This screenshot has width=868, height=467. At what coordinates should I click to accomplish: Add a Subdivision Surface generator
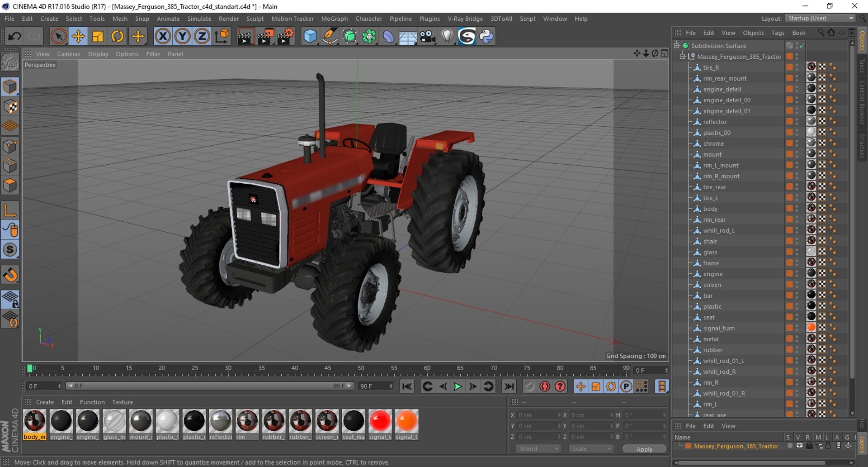(x=349, y=36)
